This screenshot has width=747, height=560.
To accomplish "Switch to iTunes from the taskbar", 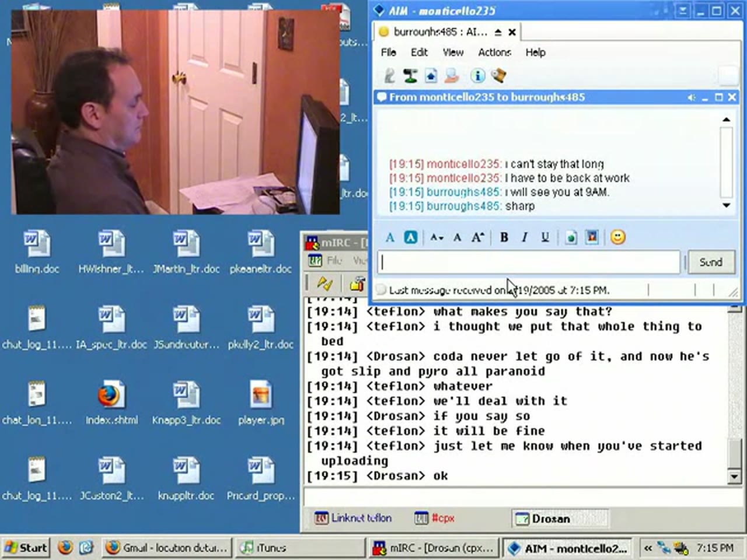I will 301,548.
